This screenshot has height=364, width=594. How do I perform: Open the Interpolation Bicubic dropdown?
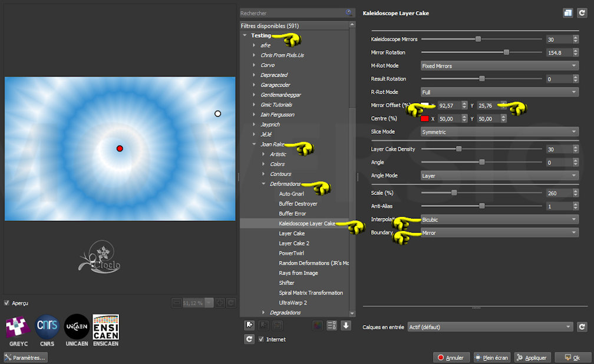[x=499, y=219]
